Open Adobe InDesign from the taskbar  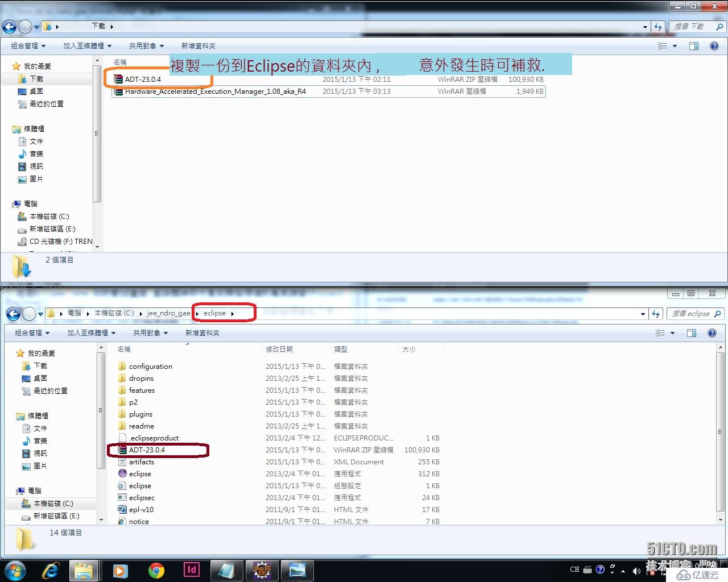pos(192,569)
